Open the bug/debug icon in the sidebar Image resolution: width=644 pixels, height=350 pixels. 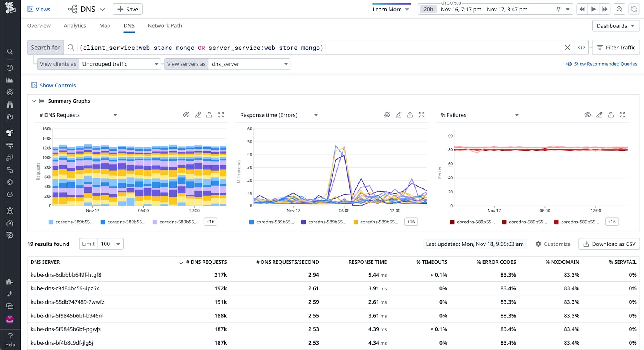point(10,211)
